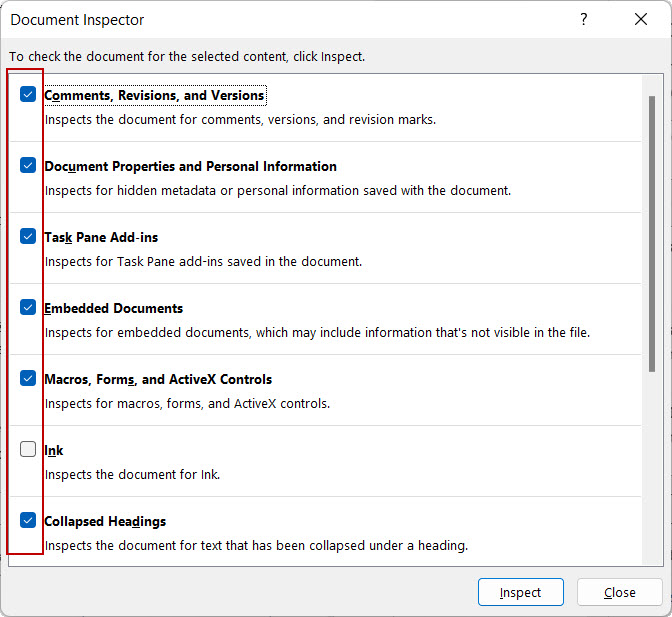The width and height of the screenshot is (672, 617).
Task: Click the 'Comments, Revisions, and Versions' label text
Action: 154,96
